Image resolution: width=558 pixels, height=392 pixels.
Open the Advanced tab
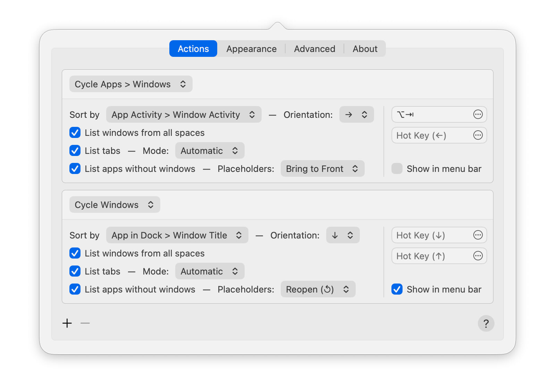pyautogui.click(x=314, y=49)
